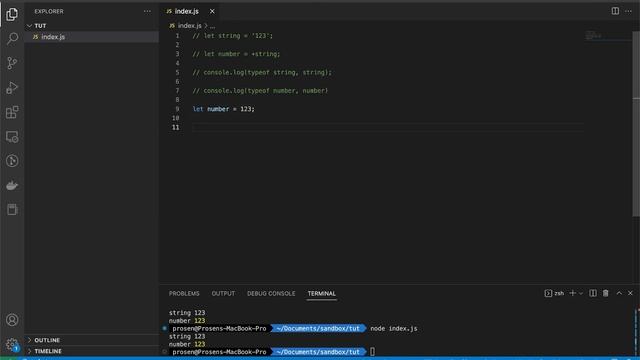
Task: Close the bottom panel
Action: click(x=630, y=293)
